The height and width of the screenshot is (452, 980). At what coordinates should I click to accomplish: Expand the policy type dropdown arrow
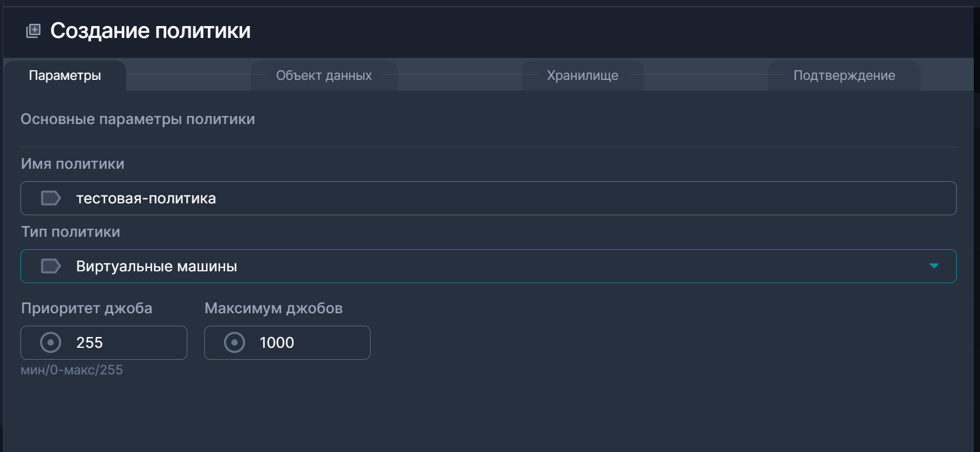point(934,266)
